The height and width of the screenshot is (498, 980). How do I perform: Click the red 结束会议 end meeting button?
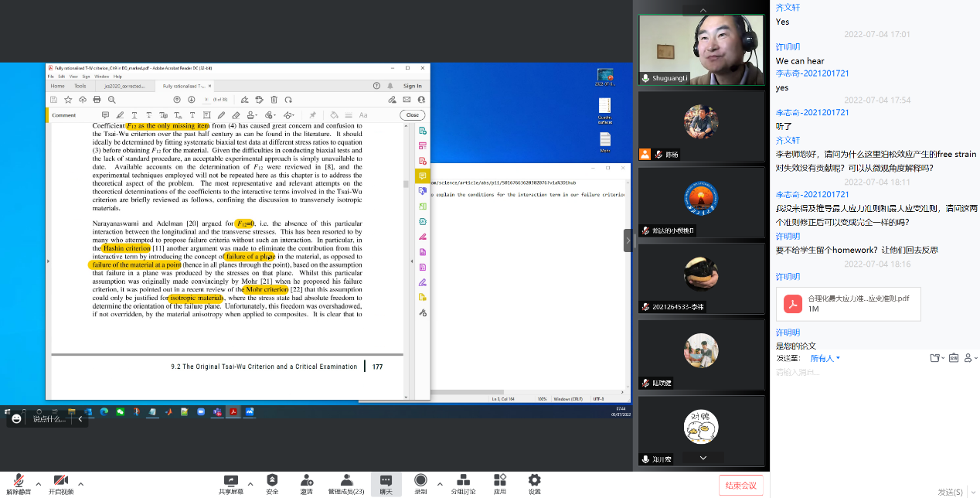pyautogui.click(x=740, y=485)
